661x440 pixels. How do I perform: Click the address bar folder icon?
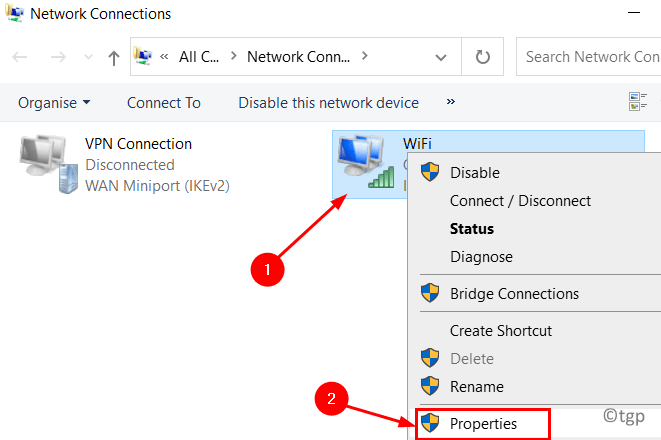point(142,56)
